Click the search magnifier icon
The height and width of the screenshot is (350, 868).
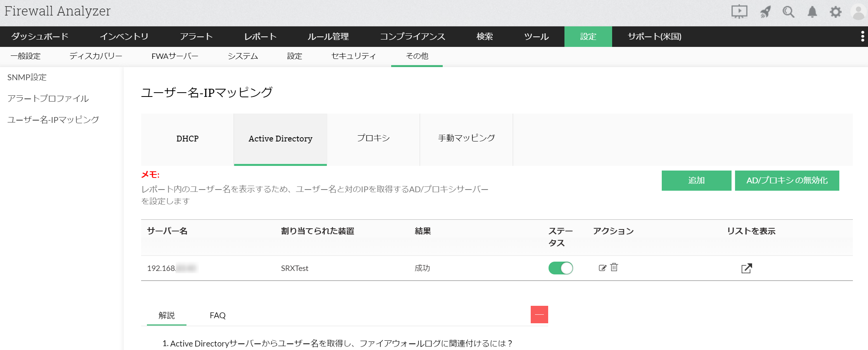tap(788, 12)
